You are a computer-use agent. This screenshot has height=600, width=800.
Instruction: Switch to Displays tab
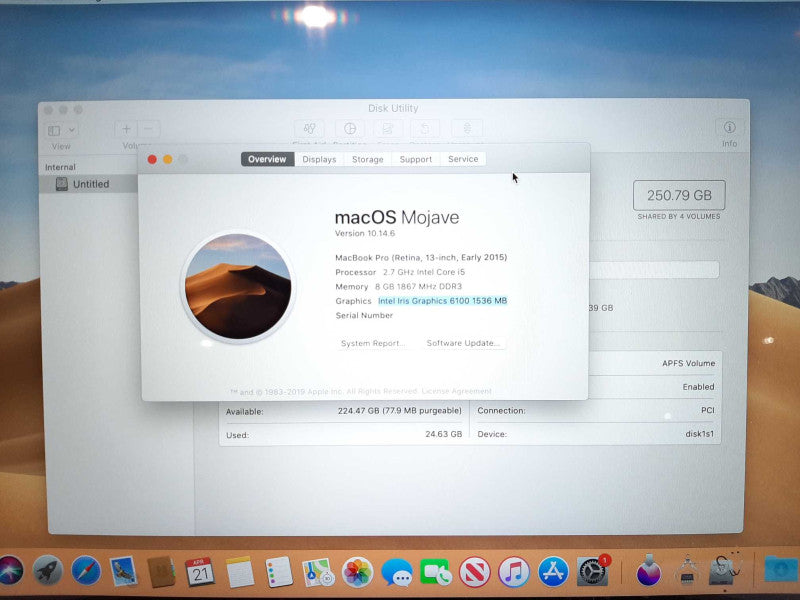click(x=319, y=159)
